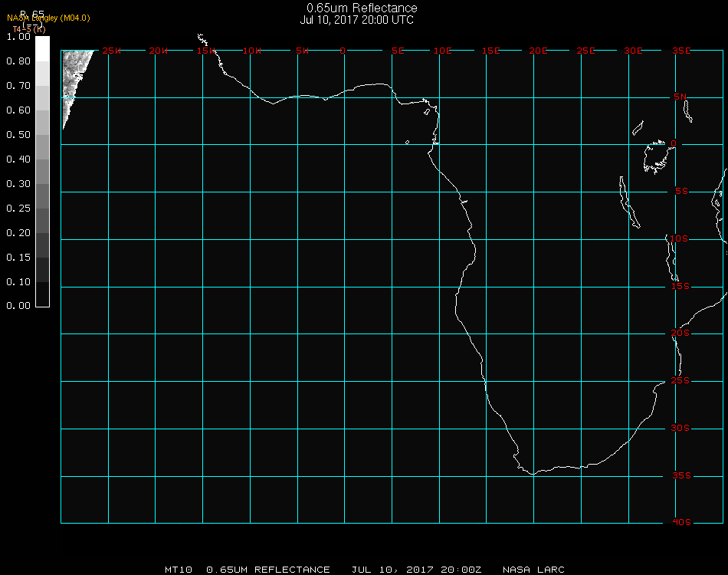Click the 20W longitude label
Image resolution: width=728 pixels, height=575 pixels.
click(x=159, y=51)
